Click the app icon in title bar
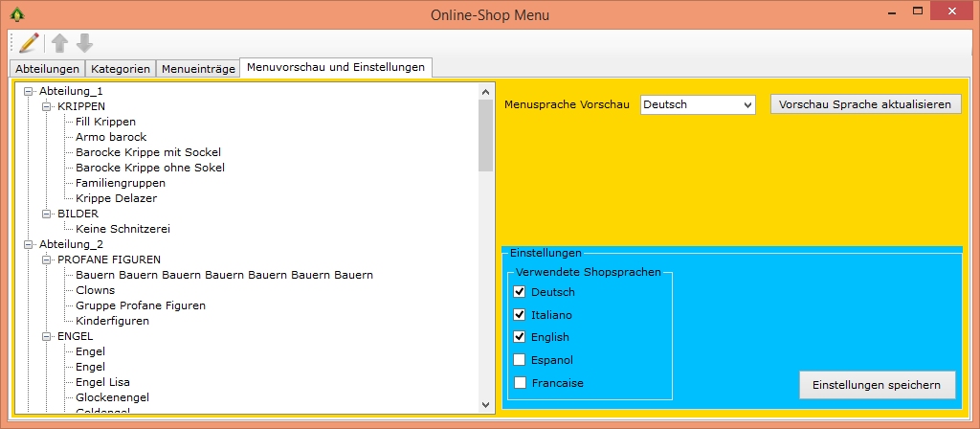Screen dimensions: 980x429 tap(15, 14)
